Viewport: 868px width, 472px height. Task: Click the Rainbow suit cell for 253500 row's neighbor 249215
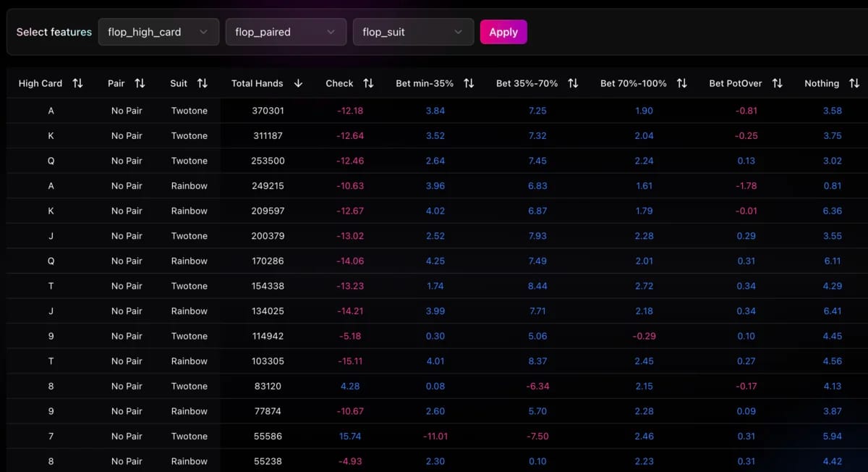[x=189, y=186]
